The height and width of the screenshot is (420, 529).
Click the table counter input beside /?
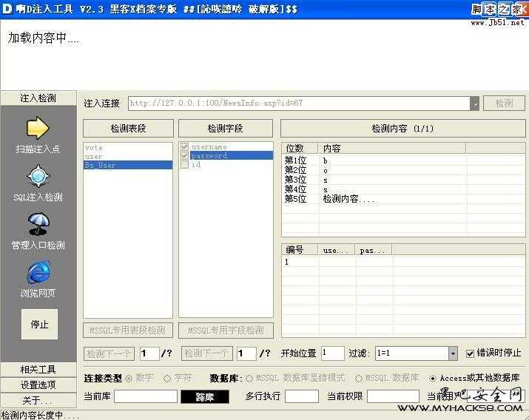[149, 353]
